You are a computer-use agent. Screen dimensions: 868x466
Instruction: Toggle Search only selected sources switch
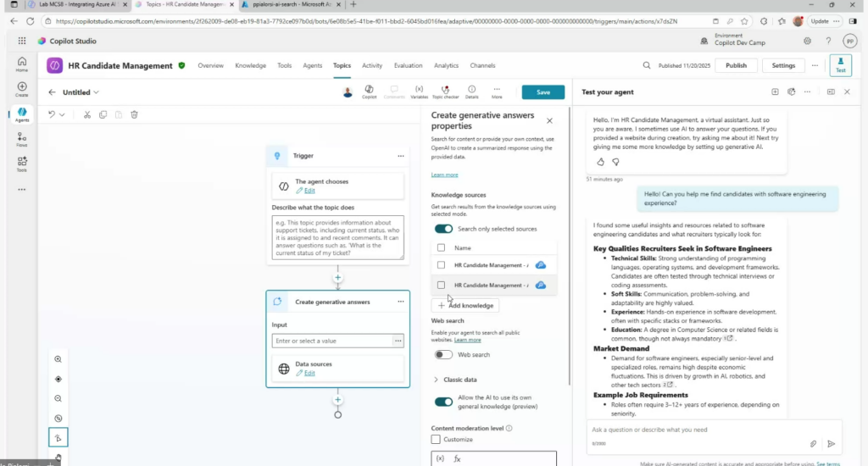pos(443,229)
